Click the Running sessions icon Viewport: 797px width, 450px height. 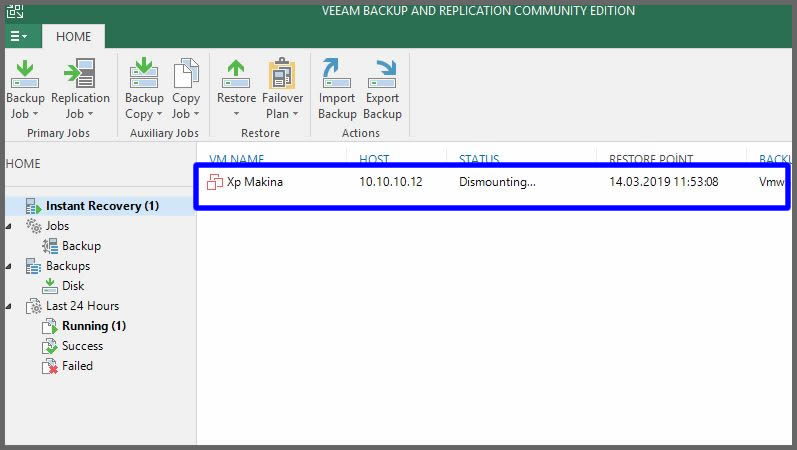click(49, 326)
